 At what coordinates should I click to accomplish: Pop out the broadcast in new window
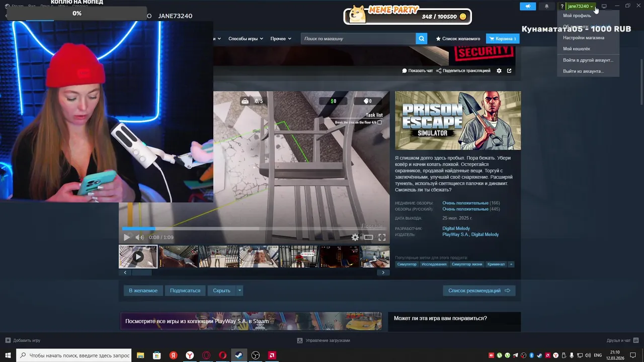[x=509, y=71]
